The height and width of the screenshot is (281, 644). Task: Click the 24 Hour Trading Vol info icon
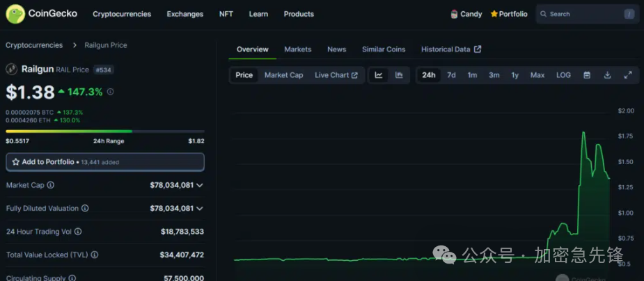coord(77,232)
